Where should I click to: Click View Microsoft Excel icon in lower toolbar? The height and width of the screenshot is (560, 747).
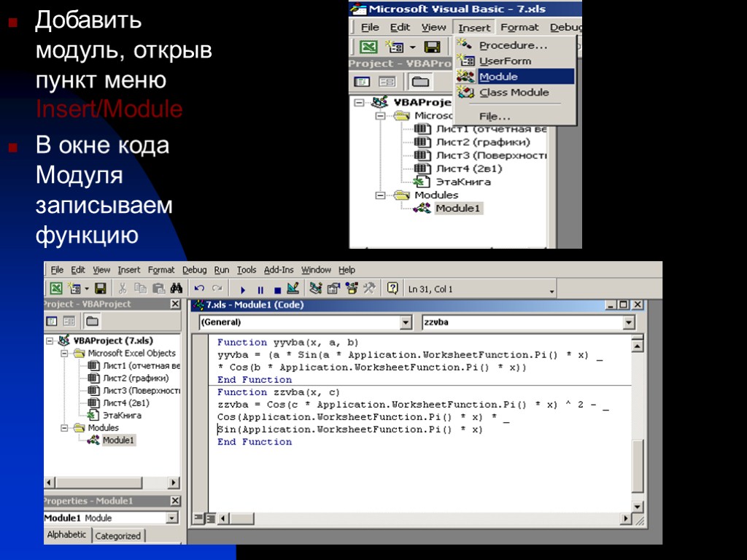tap(56, 289)
